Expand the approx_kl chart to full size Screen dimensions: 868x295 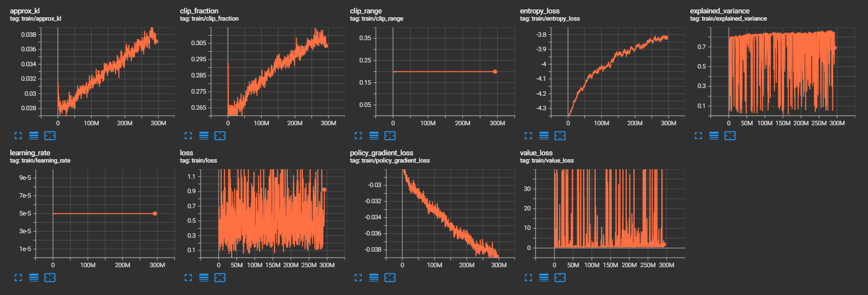point(18,135)
